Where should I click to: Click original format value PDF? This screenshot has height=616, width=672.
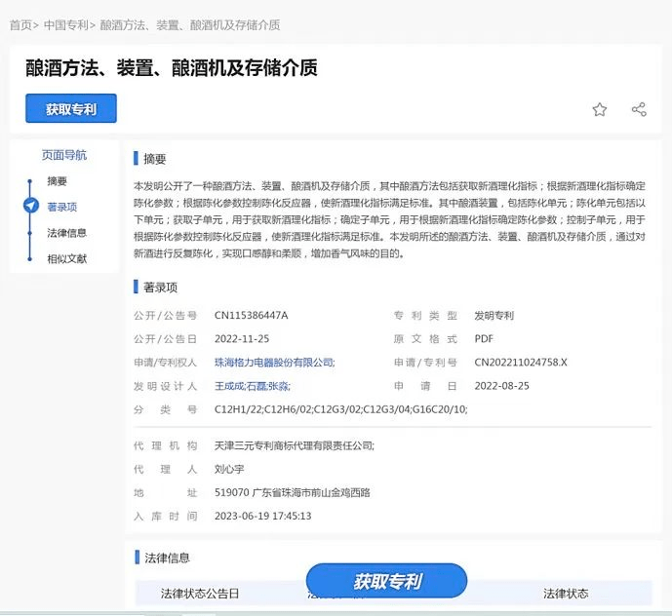tap(484, 339)
